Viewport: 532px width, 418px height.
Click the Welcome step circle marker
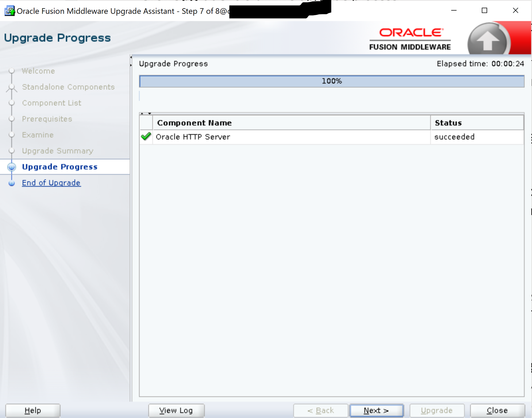pyautogui.click(x=12, y=71)
